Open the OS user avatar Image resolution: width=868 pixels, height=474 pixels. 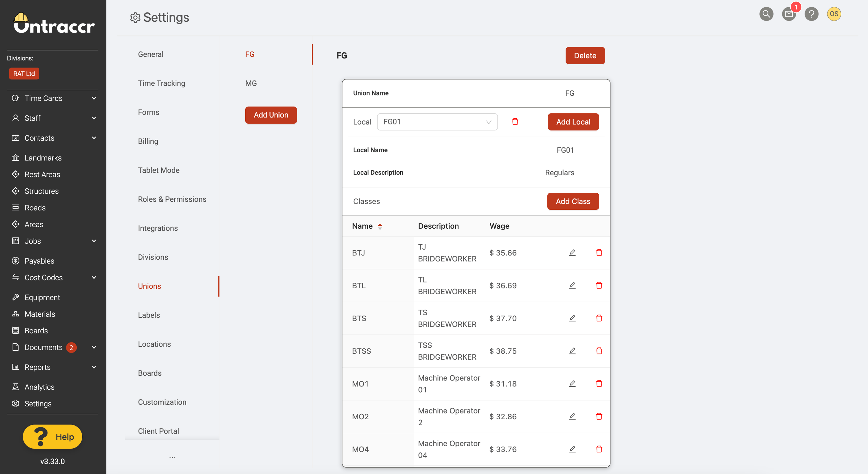click(834, 14)
